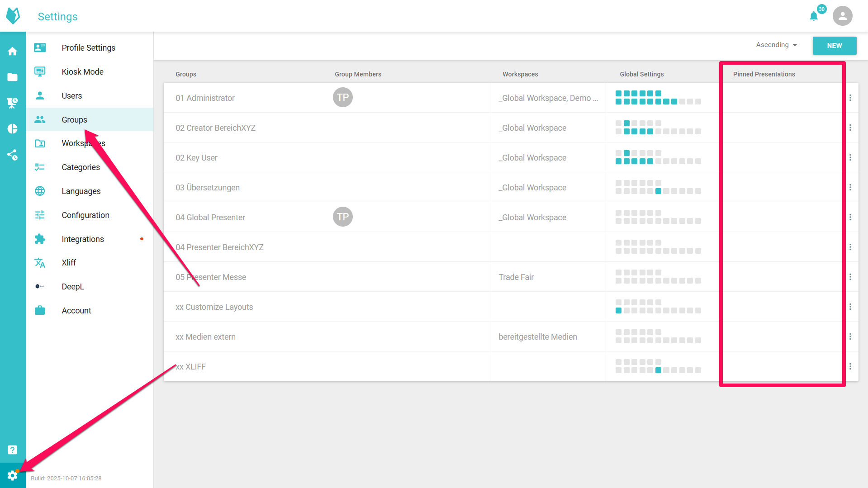The height and width of the screenshot is (488, 868).
Task: Open the settings gear icon
Action: coord(13,475)
